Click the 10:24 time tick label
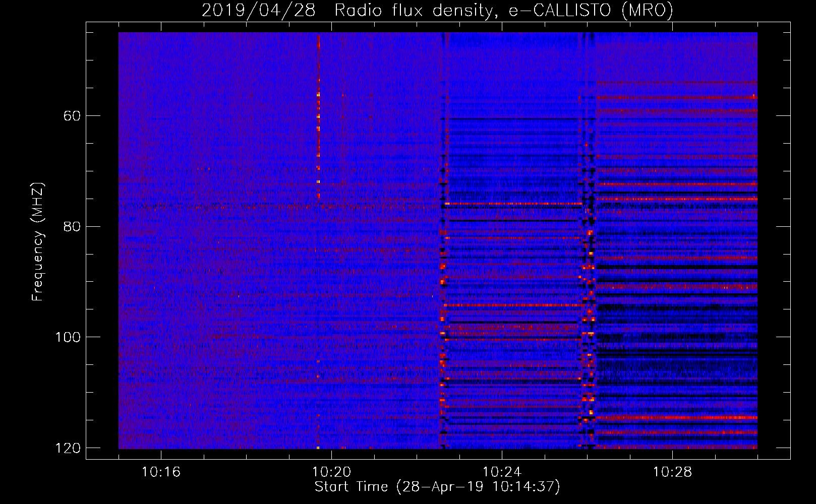 tap(502, 472)
